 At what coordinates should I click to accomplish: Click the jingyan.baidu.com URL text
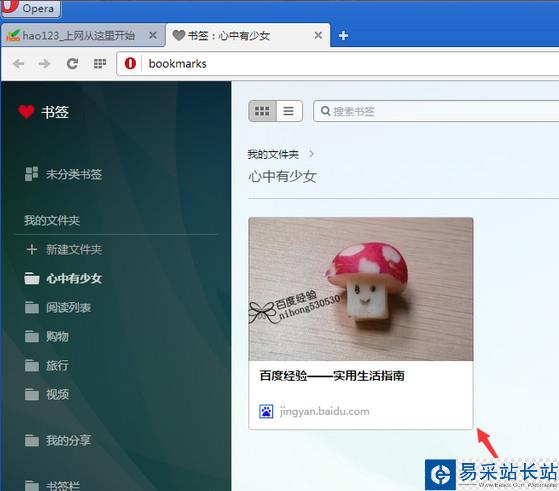pyautogui.click(x=324, y=411)
